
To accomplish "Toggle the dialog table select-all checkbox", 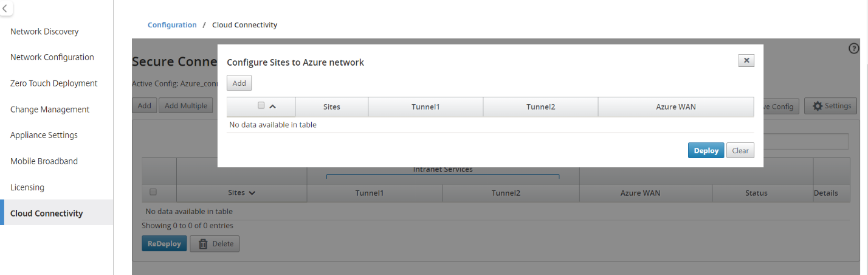I will pos(261,105).
